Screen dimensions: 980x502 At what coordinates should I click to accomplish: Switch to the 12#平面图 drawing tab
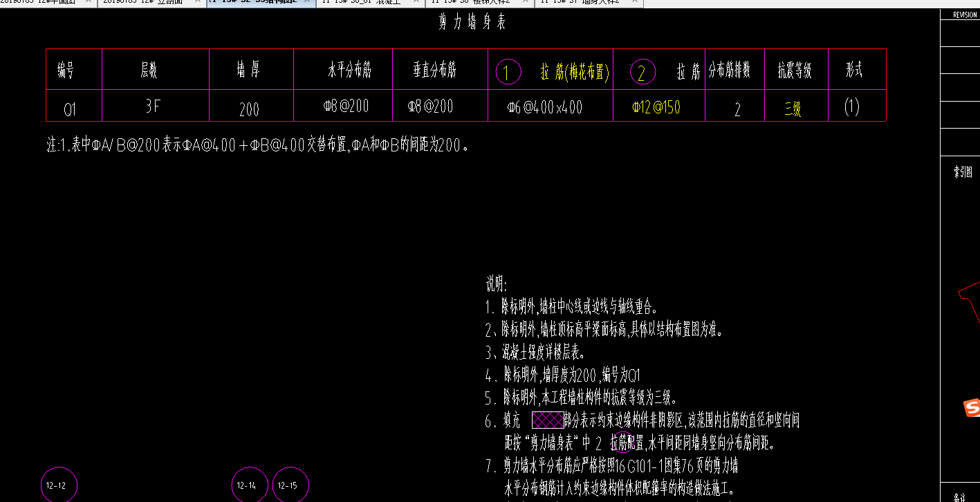point(40,2)
